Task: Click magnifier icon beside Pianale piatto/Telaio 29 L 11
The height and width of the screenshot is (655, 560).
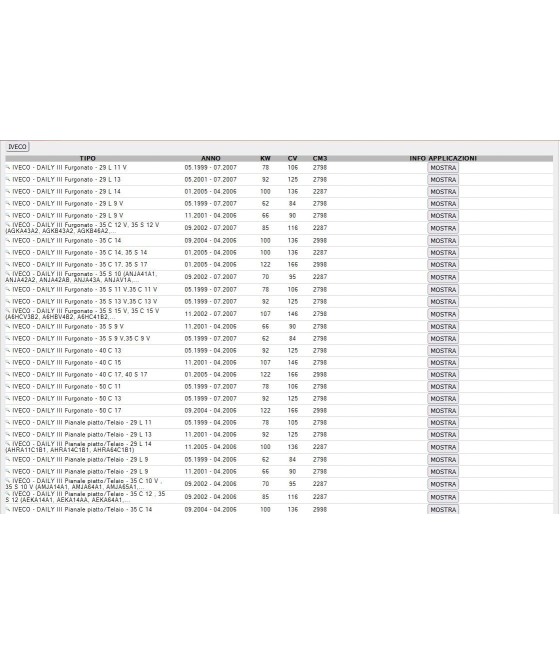Action: (x=8, y=422)
